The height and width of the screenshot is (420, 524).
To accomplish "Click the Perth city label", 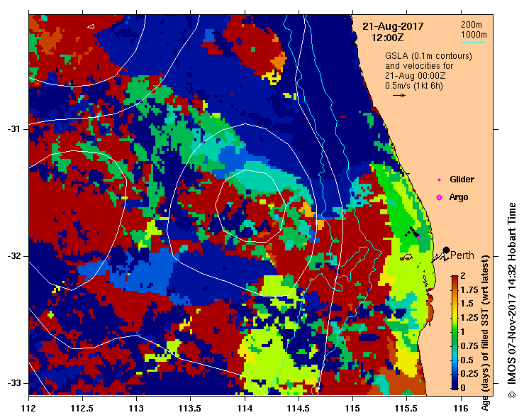I will pyautogui.click(x=462, y=255).
